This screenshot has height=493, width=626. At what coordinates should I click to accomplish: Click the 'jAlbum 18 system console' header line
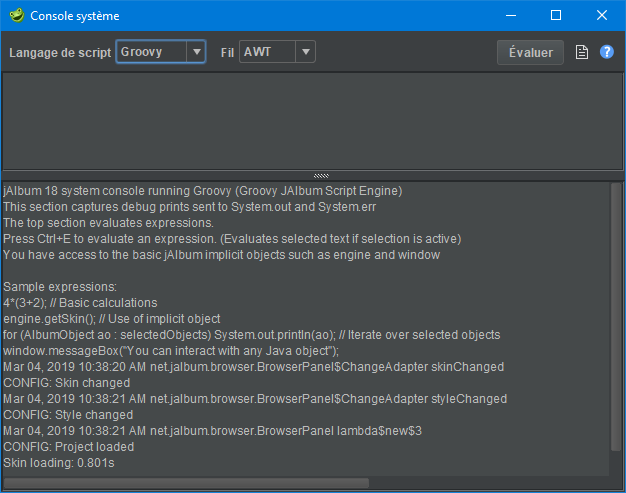point(203,191)
